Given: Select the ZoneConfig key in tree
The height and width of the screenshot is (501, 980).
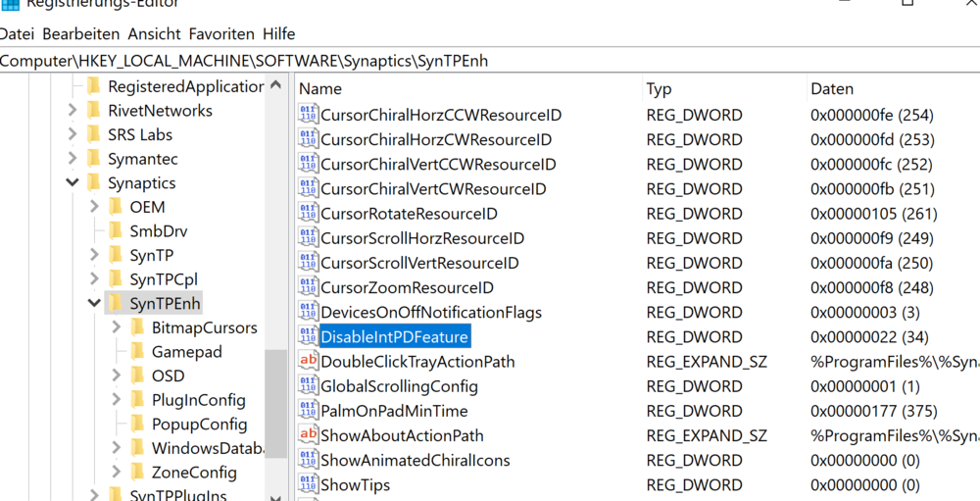Looking at the screenshot, I should click(x=194, y=473).
